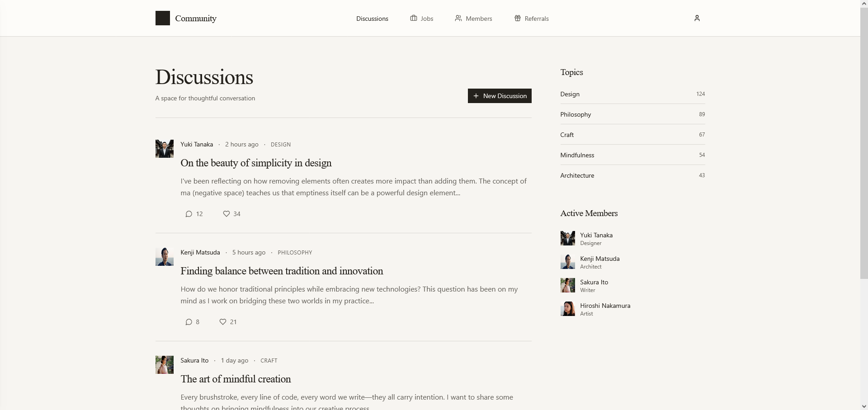Click the New Discussion button

click(499, 96)
